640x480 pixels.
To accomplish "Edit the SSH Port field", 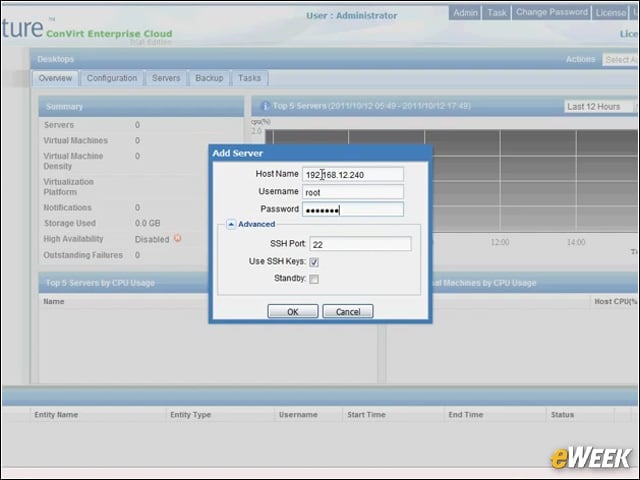I will (x=360, y=244).
